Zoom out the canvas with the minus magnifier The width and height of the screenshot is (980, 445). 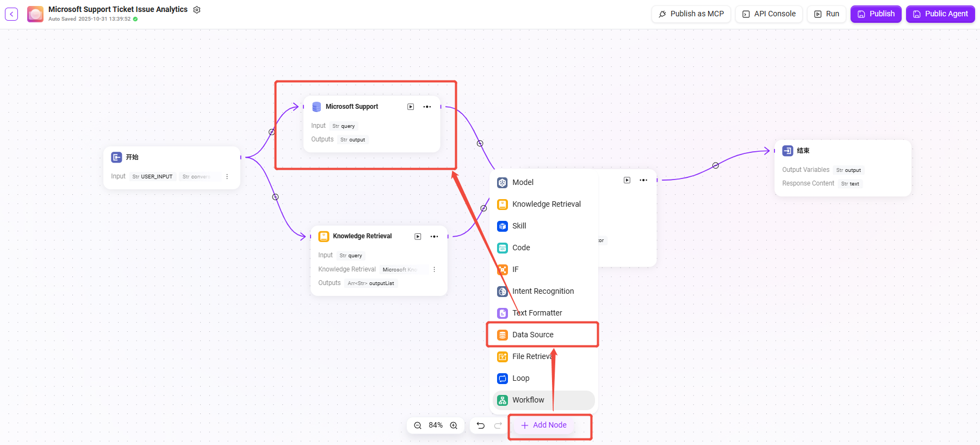[418, 425]
